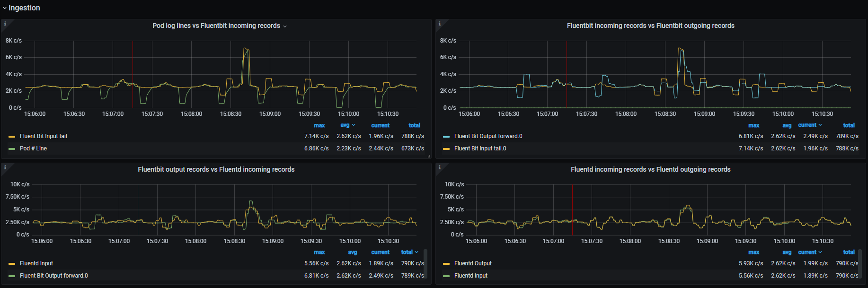
Task: Toggle Fluent Bit Output forward.0 series in top-right panel
Action: pos(488,136)
